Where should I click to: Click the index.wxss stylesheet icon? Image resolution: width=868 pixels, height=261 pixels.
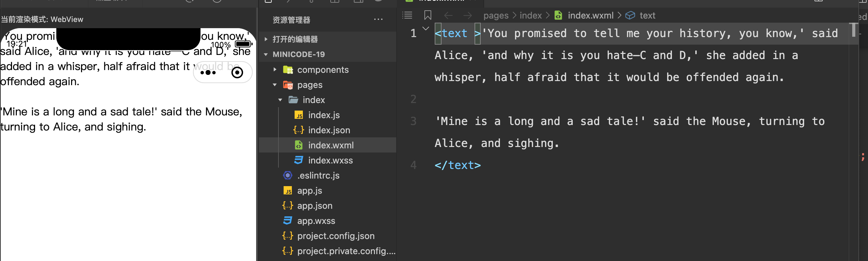(x=299, y=160)
